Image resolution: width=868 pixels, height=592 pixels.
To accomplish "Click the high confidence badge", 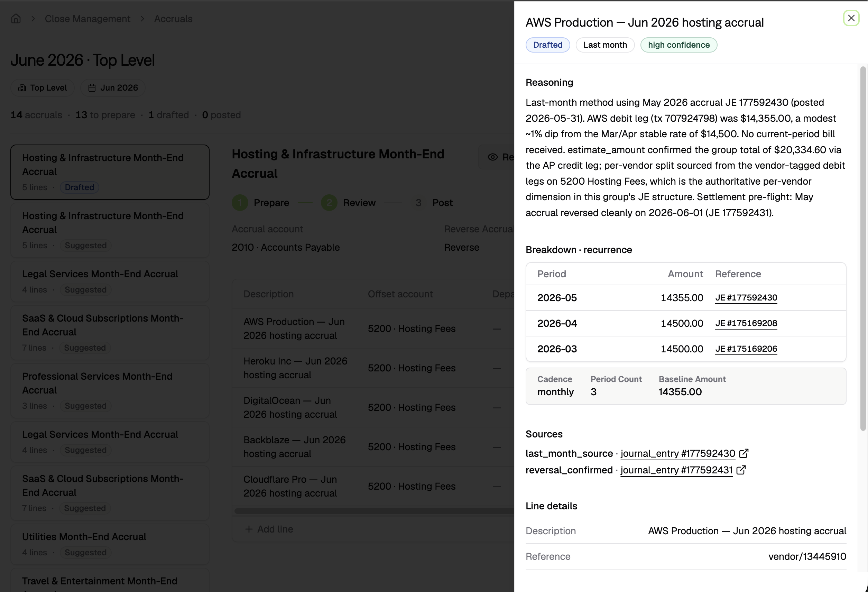I will tap(678, 45).
